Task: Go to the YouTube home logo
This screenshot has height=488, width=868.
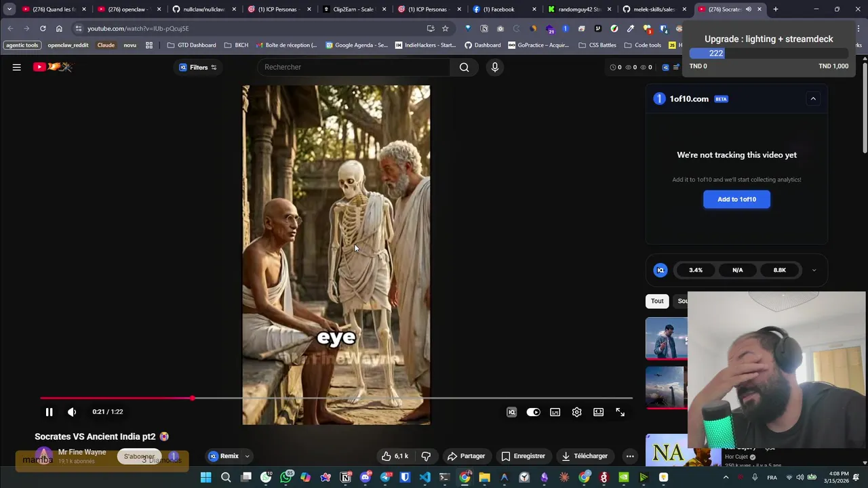Action: 53,67
